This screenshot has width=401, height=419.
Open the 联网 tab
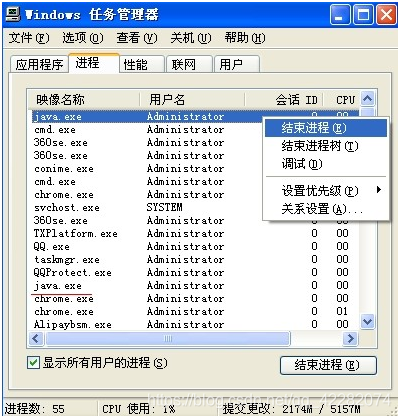pyautogui.click(x=189, y=64)
